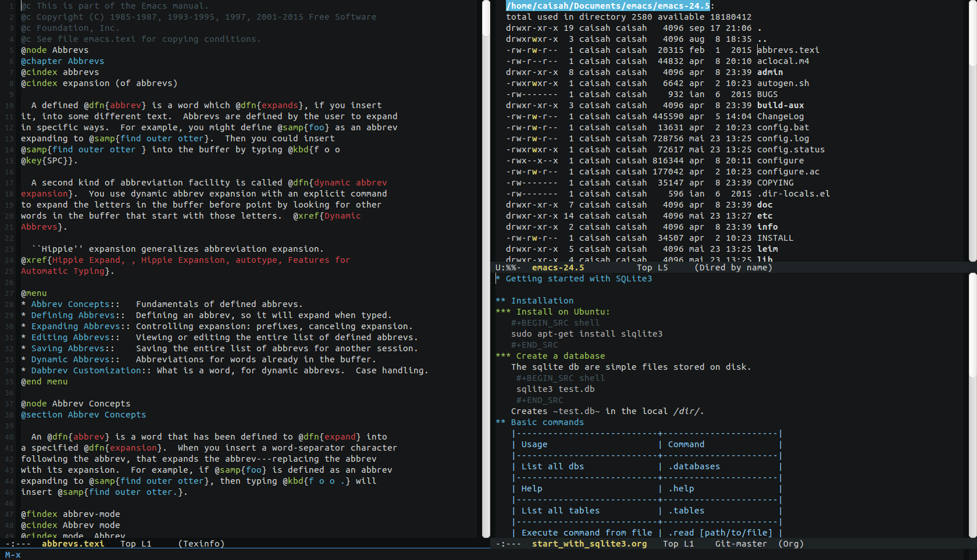The image size is (977, 560).
Task: Open the doc directory in Dired
Action: point(765,205)
